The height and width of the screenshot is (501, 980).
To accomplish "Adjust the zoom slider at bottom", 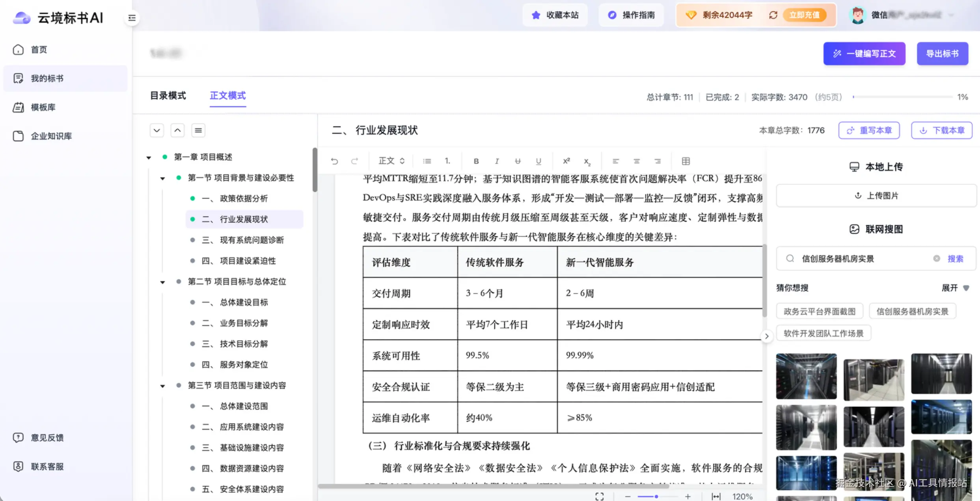I will (656, 496).
